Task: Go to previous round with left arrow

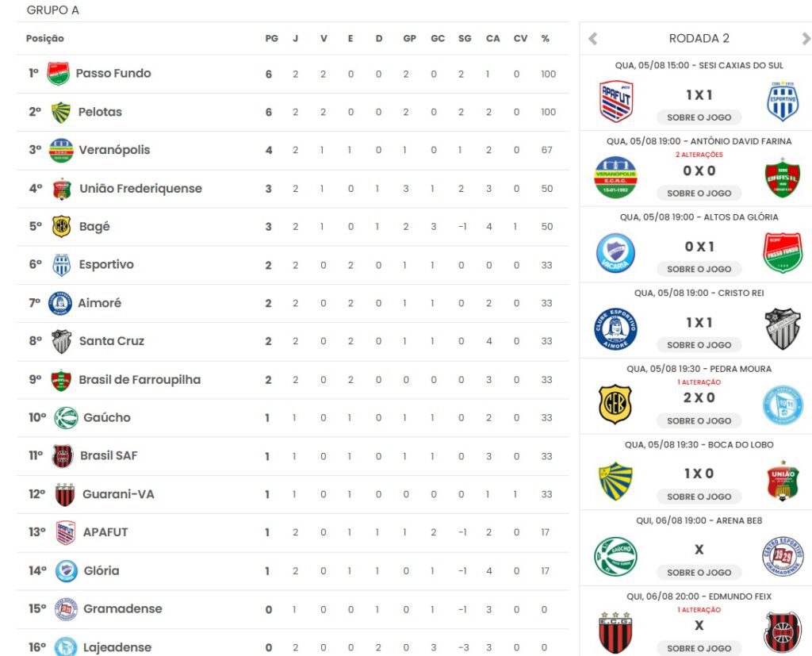Action: (x=593, y=38)
